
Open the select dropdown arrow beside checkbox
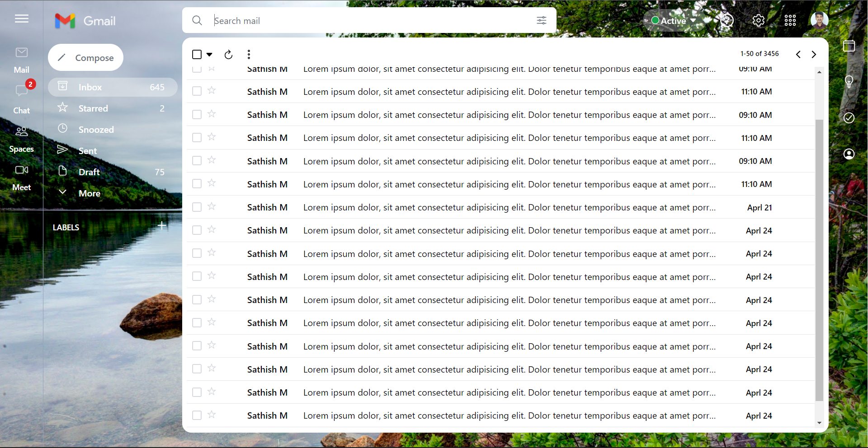(209, 55)
